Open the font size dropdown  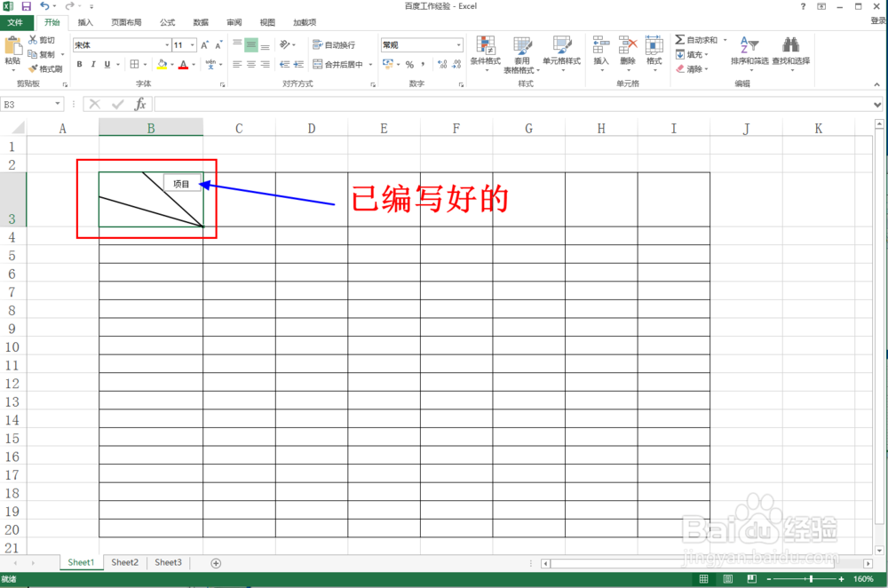click(x=193, y=44)
